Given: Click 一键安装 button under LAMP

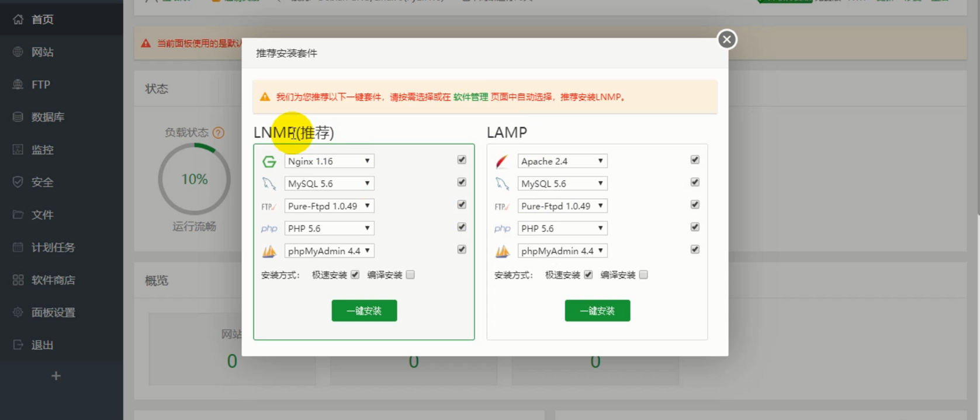Looking at the screenshot, I should click(x=597, y=311).
